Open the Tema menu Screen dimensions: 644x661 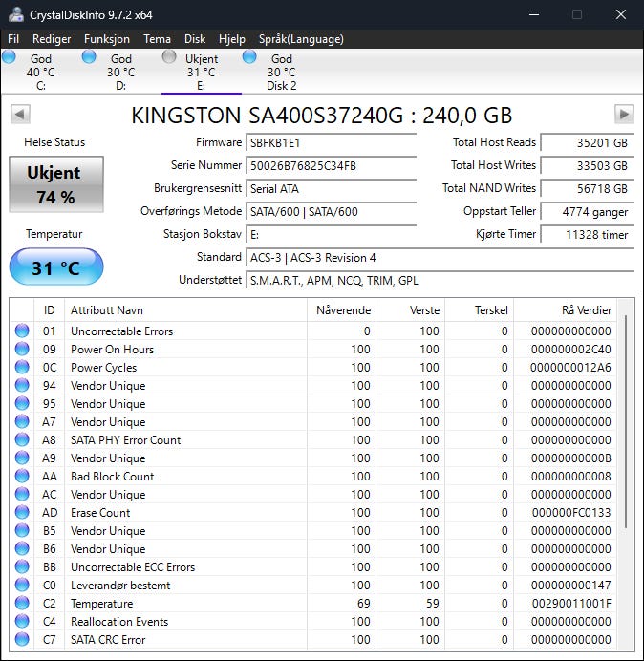[158, 39]
